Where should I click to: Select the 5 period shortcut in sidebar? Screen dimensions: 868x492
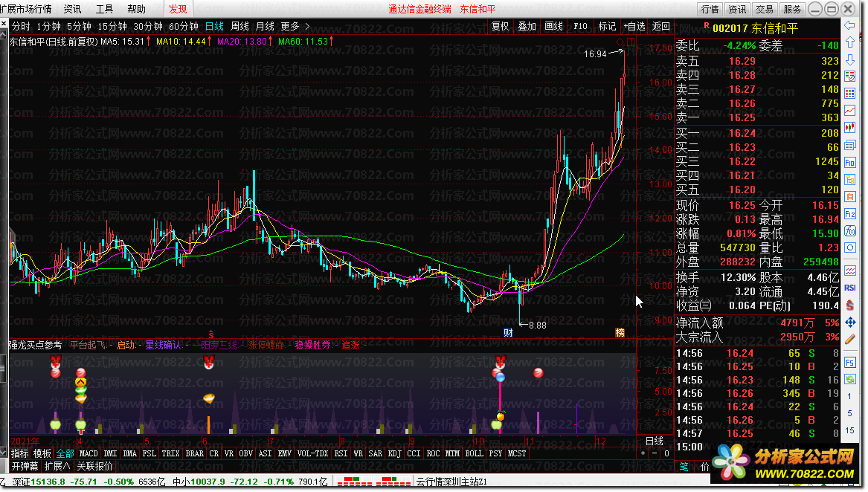click(849, 413)
